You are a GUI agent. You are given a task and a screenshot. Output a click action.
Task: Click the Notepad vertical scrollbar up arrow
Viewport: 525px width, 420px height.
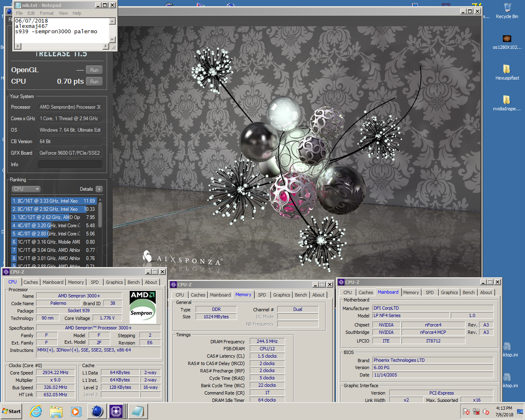tap(112, 21)
